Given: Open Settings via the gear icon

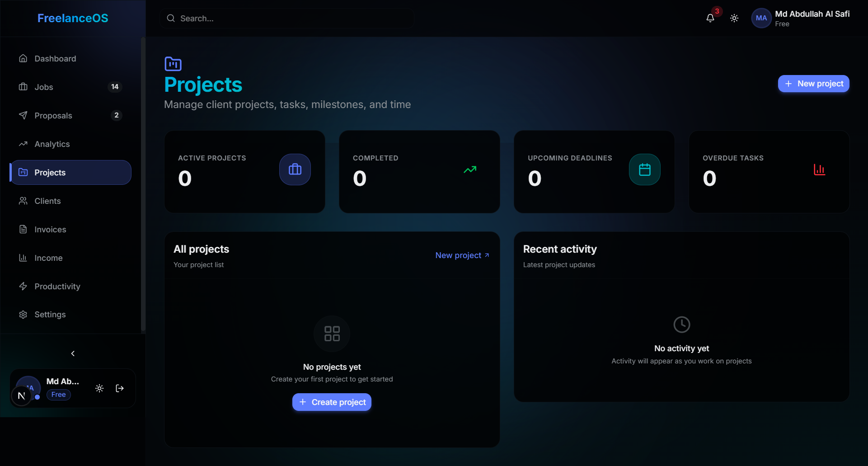Looking at the screenshot, I should tap(23, 314).
